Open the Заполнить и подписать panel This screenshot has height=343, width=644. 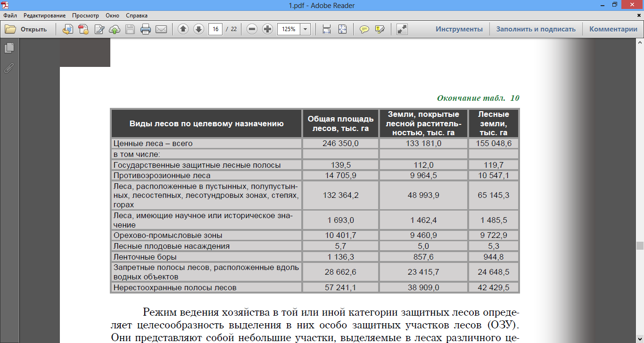(x=536, y=29)
